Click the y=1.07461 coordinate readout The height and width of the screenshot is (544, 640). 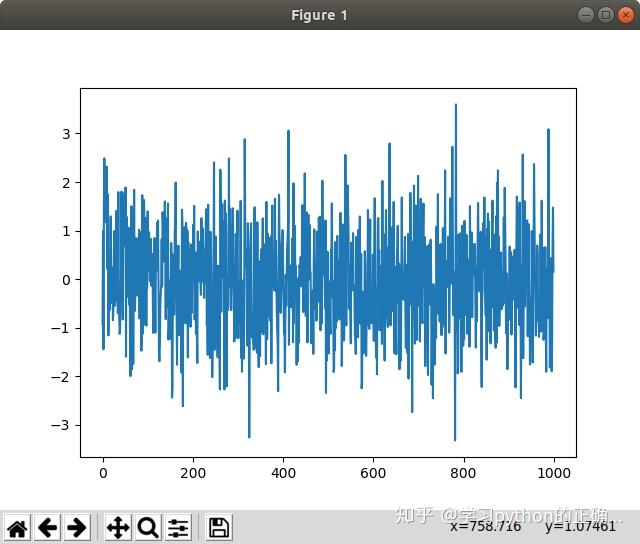580,526
